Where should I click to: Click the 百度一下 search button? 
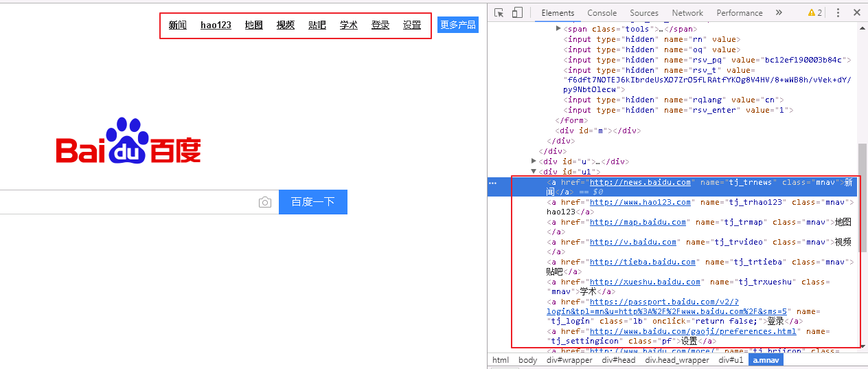click(x=313, y=202)
